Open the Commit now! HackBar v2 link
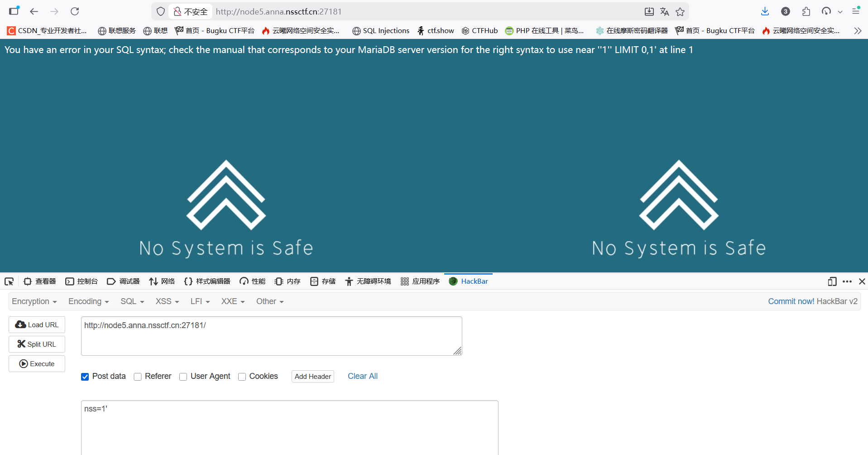The height and width of the screenshot is (455, 868). [x=813, y=301]
